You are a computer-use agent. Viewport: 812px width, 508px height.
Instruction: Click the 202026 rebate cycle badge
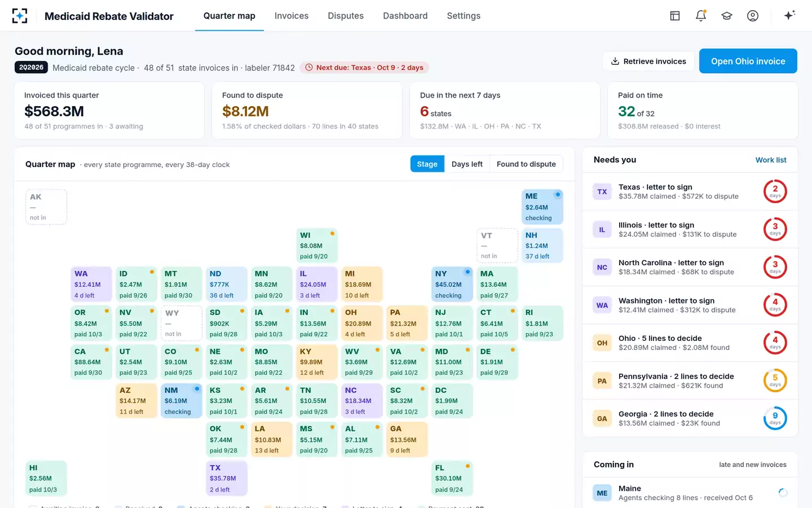click(31, 68)
